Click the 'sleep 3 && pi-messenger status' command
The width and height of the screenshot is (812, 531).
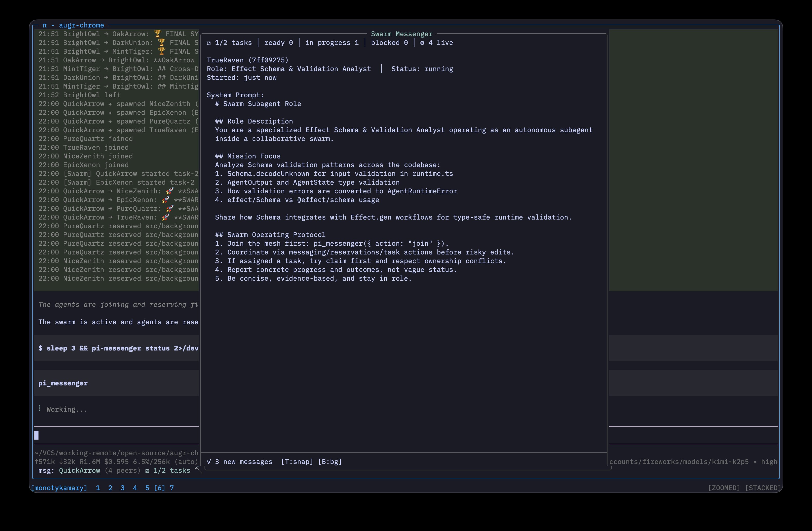click(x=118, y=348)
